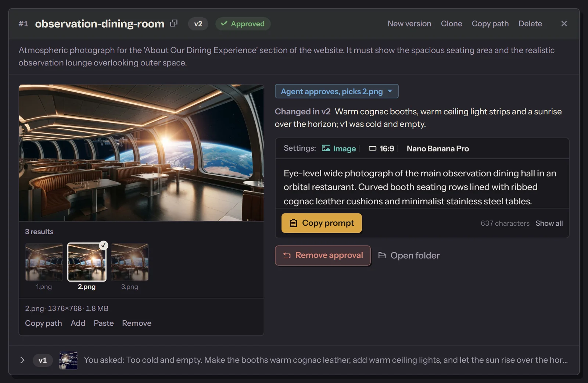Viewport: 588px width, 383px height.
Task: Click the copy-name icon beside observation-dining-room
Action: 174,24
